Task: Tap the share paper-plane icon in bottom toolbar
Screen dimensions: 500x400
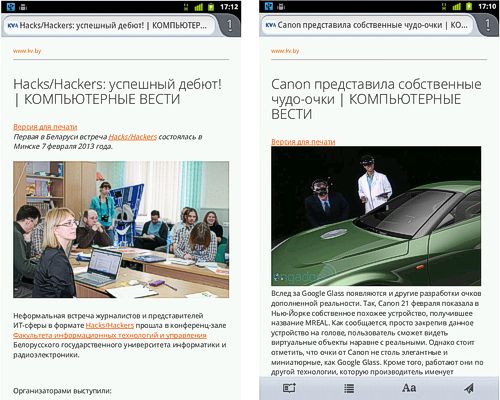Action: click(x=469, y=388)
